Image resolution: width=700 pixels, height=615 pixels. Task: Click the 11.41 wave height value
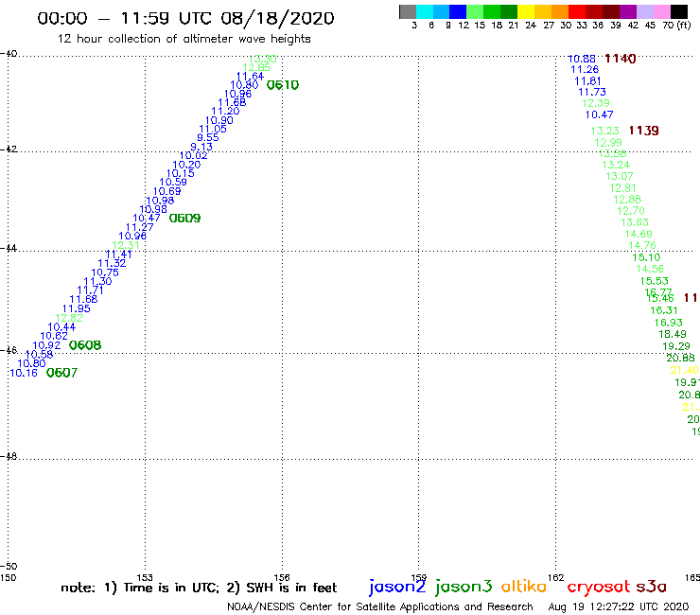(119, 255)
